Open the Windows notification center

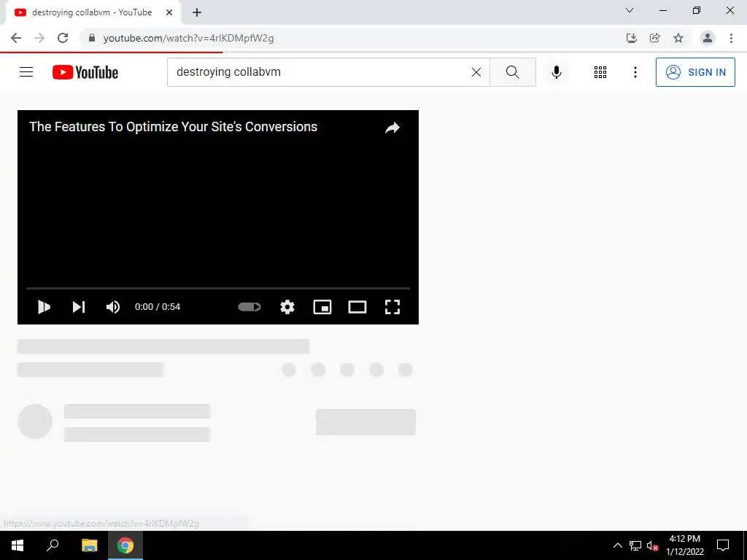coord(723,545)
